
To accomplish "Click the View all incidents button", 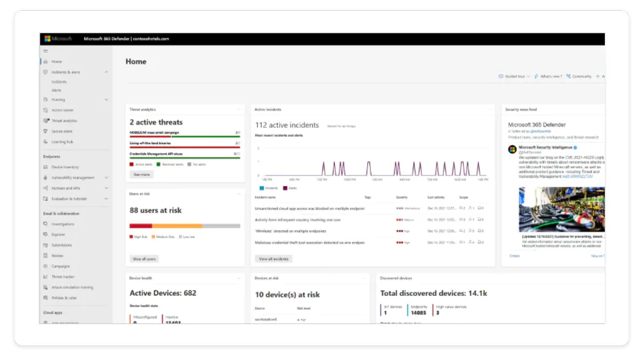I will 274,259.
